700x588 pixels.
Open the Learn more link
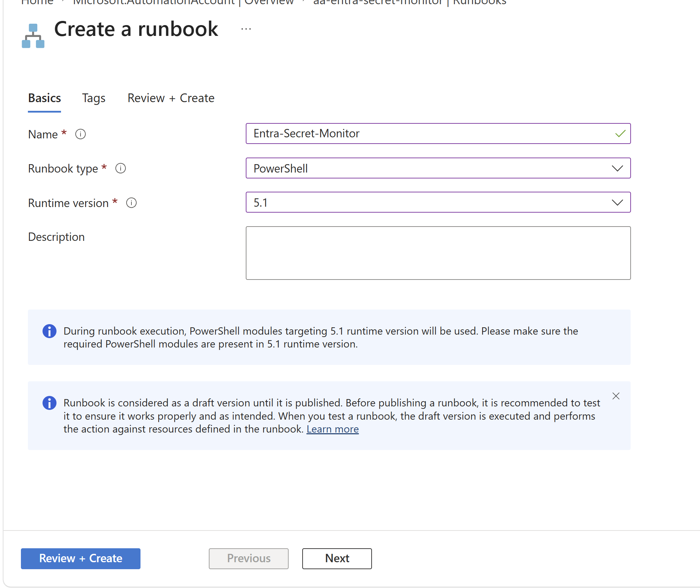click(x=333, y=429)
